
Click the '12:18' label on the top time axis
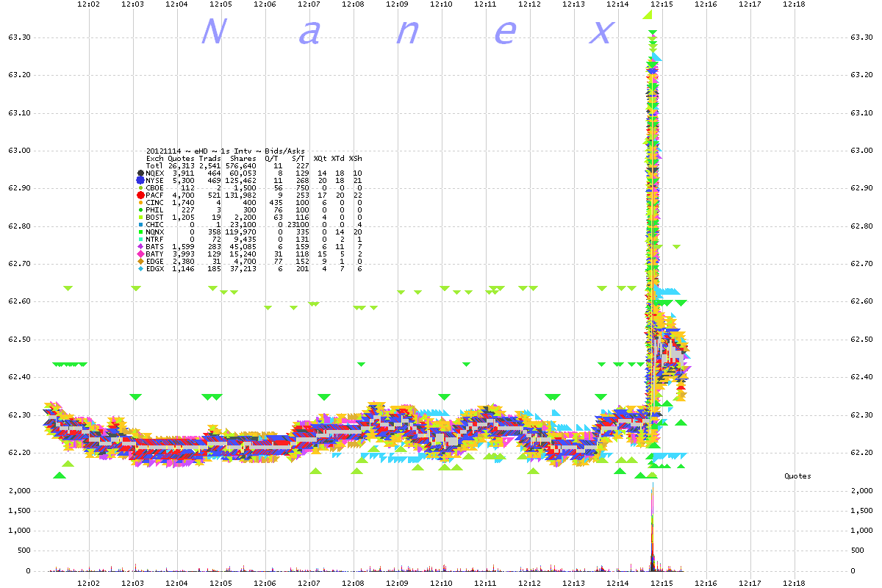point(794,4)
